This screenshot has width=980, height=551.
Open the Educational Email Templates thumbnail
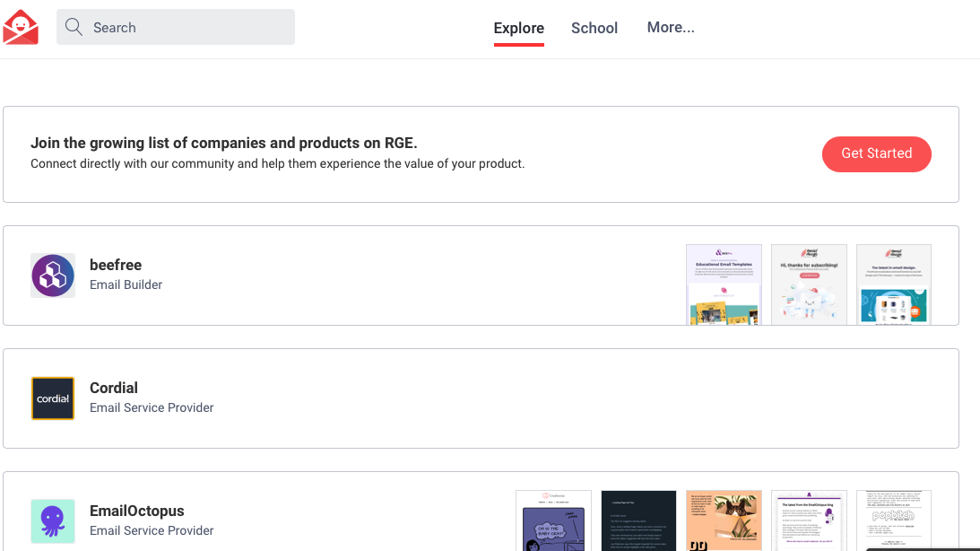coord(724,284)
